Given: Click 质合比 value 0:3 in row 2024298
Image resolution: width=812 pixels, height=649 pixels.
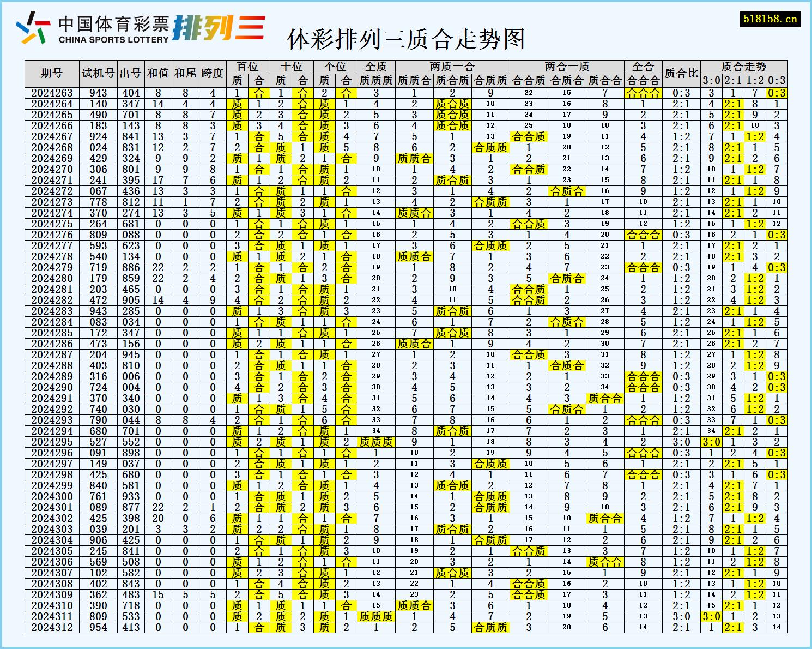Looking at the screenshot, I should point(681,475).
